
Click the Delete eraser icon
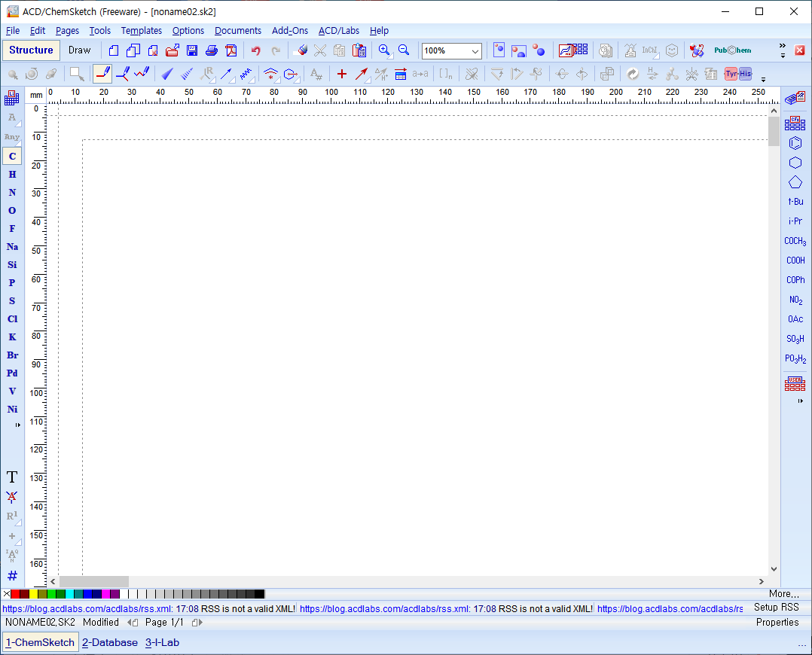[301, 50]
